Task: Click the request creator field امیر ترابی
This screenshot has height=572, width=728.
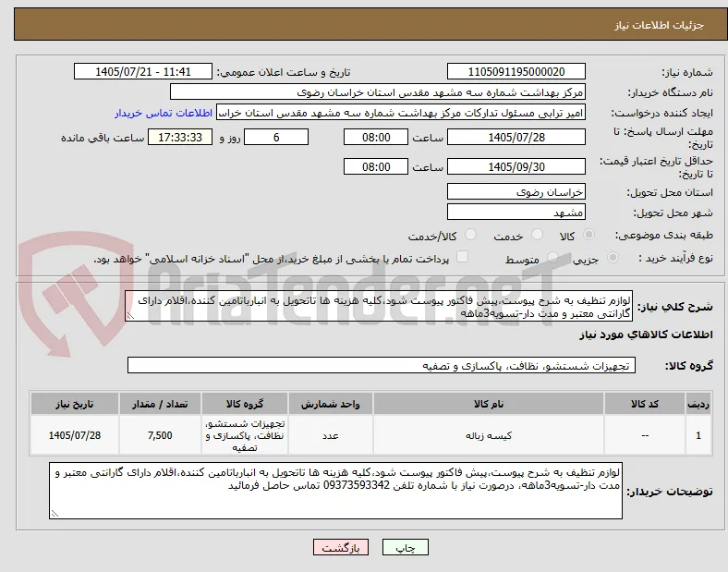Action: pos(401,113)
